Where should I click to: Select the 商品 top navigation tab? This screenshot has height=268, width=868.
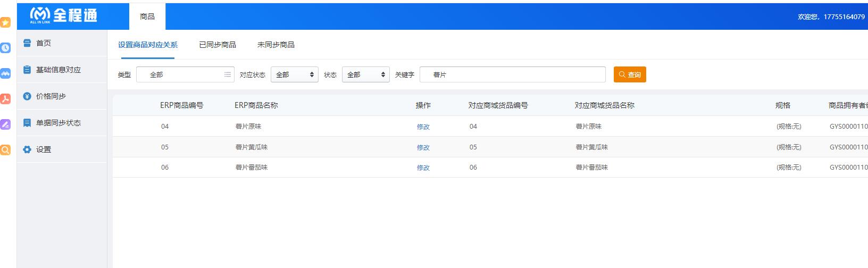[x=147, y=16]
